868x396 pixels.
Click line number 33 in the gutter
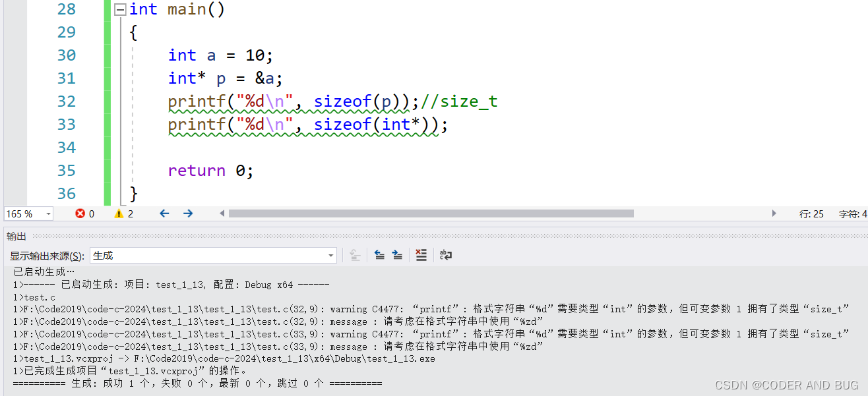(67, 125)
